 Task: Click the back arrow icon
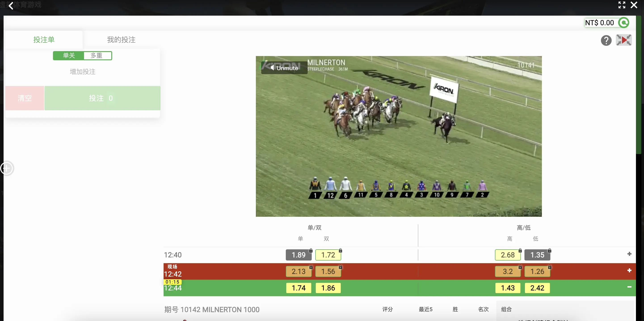tap(11, 6)
